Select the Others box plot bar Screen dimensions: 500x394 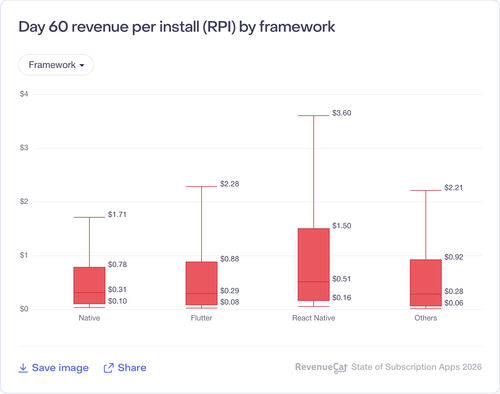(x=426, y=283)
